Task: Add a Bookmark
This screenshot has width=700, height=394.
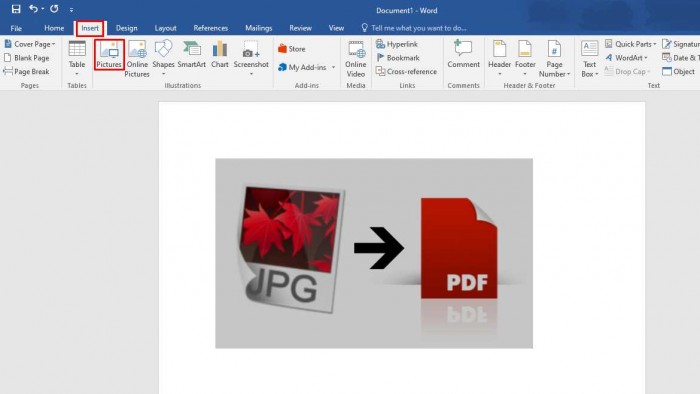Action: point(398,58)
